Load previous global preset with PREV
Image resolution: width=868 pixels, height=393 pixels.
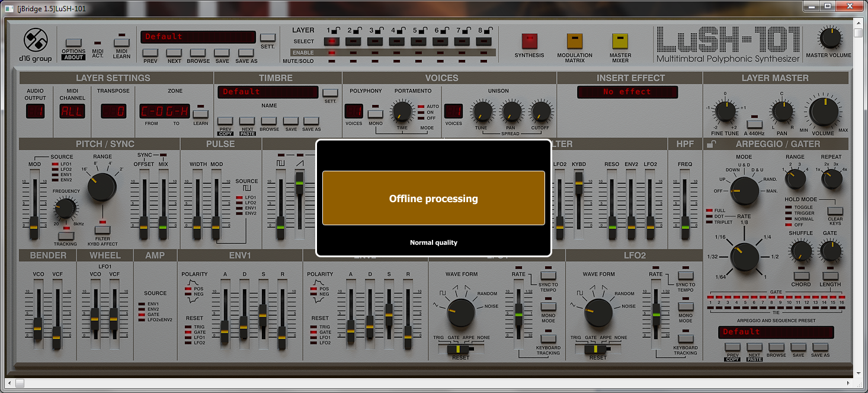click(150, 53)
